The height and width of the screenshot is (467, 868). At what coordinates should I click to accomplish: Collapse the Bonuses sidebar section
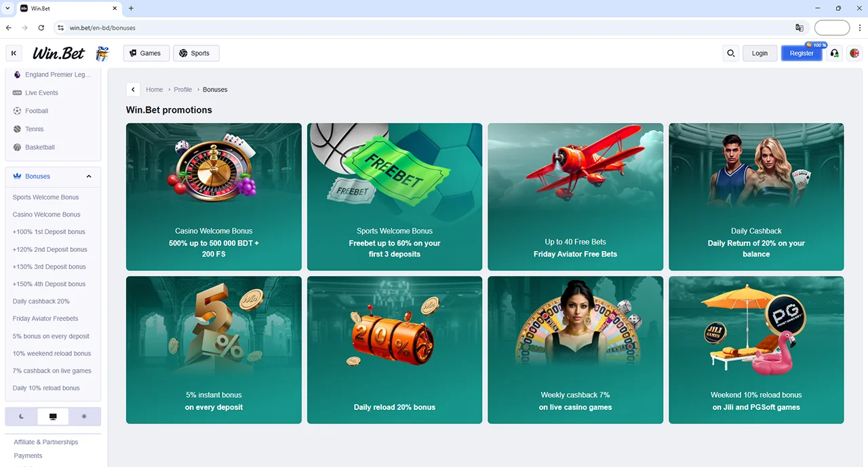pyautogui.click(x=89, y=176)
